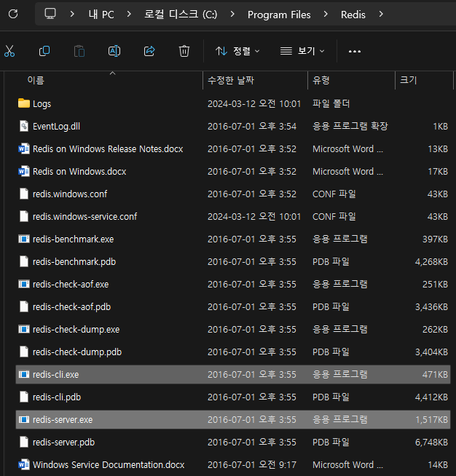456x476 pixels.
Task: Click the redis-cli.pdb file icon
Action: pyautogui.click(x=24, y=397)
